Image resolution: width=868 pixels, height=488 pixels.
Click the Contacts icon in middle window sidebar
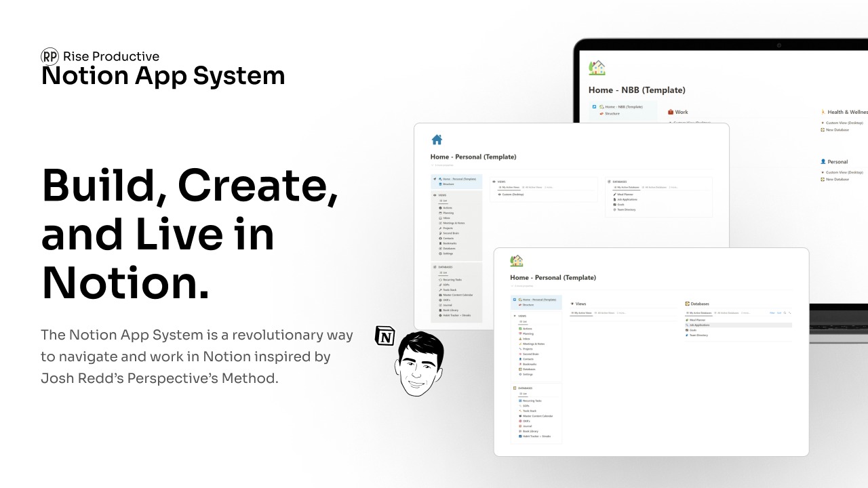pos(440,238)
